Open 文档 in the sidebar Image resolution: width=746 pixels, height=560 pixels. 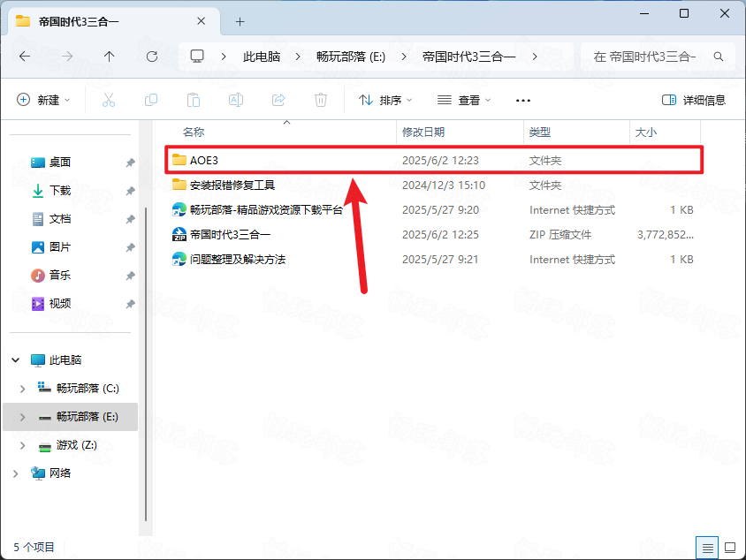(60, 219)
